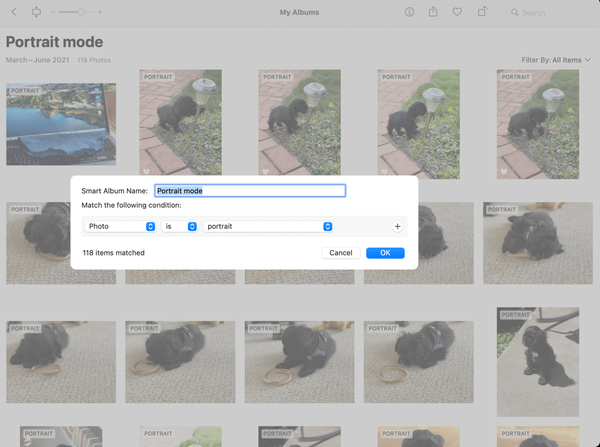
Task: Click the Favorite heart icon
Action: 457,12
